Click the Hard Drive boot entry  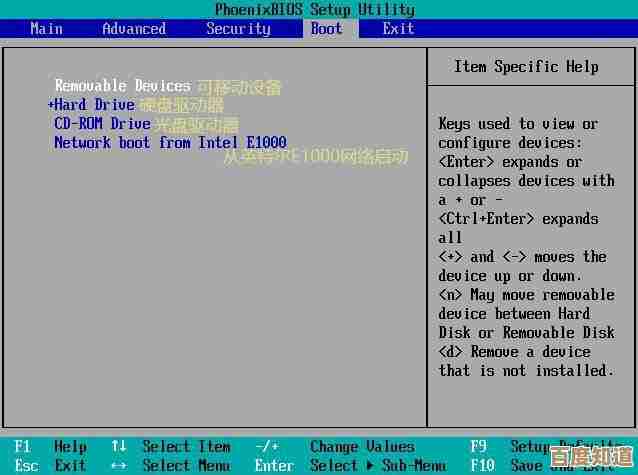[x=94, y=105]
